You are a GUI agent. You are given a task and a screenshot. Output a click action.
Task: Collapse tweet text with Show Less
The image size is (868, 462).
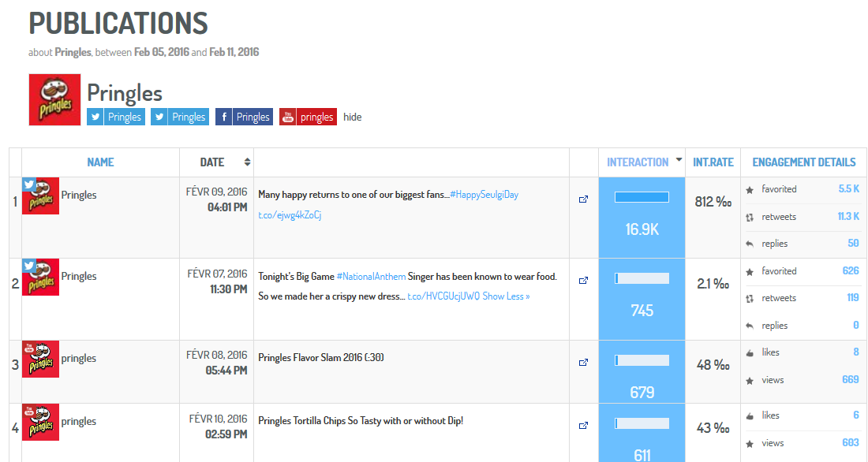point(506,296)
